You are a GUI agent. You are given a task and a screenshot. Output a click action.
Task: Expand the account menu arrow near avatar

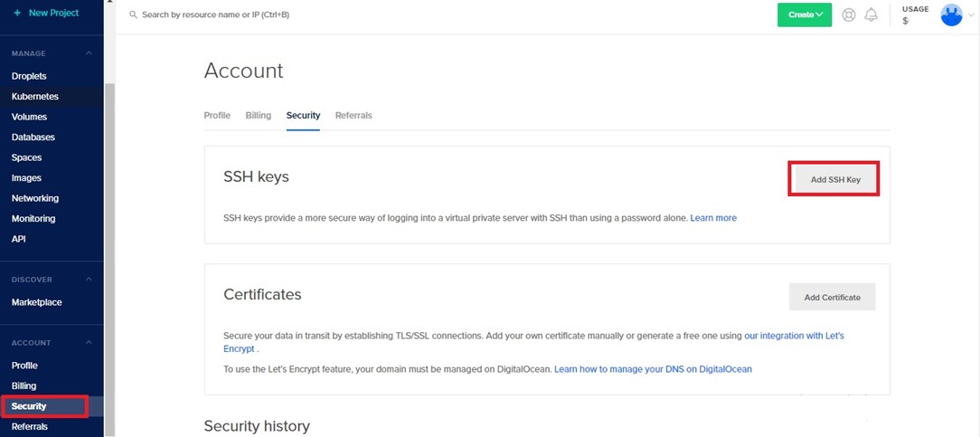coord(971,15)
